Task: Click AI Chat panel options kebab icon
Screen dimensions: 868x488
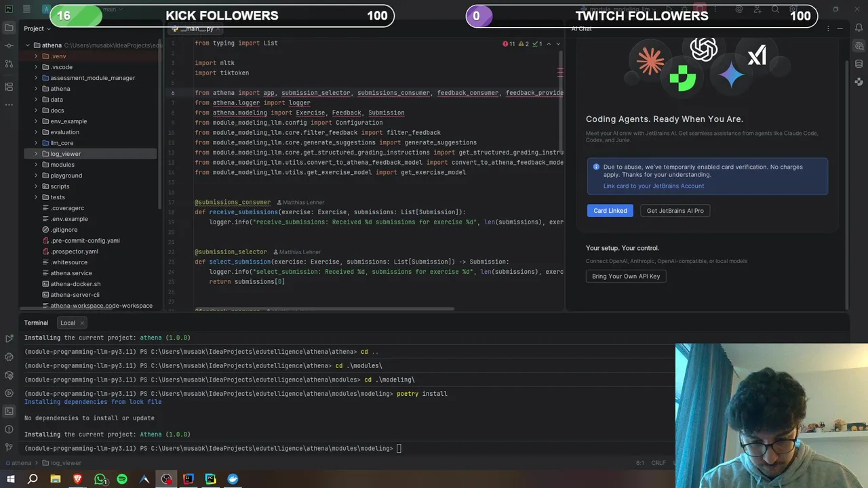Action: click(x=828, y=28)
